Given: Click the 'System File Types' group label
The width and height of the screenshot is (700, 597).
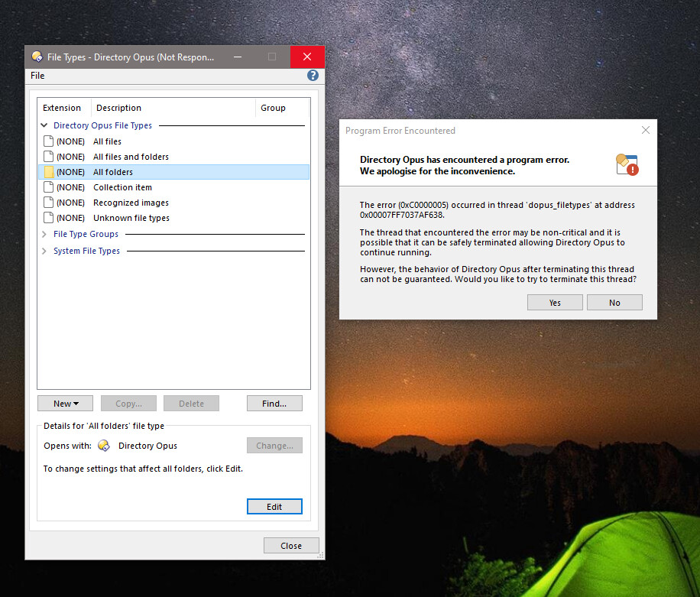Looking at the screenshot, I should click(86, 251).
